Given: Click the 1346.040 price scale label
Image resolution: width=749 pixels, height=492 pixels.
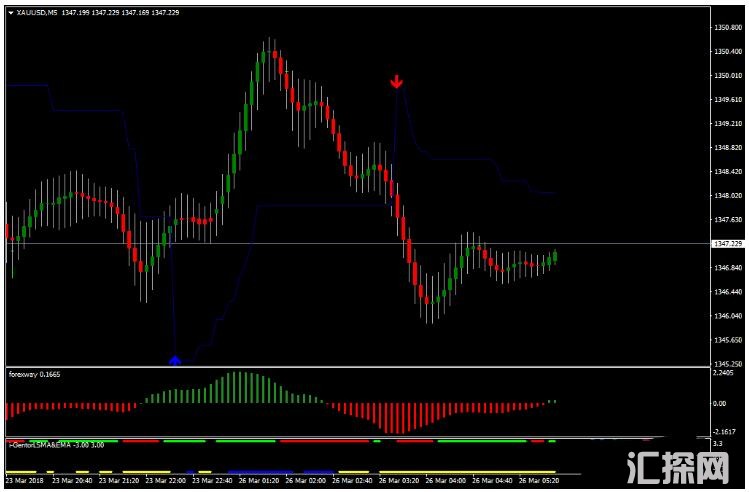Looking at the screenshot, I should pyautogui.click(x=728, y=316).
